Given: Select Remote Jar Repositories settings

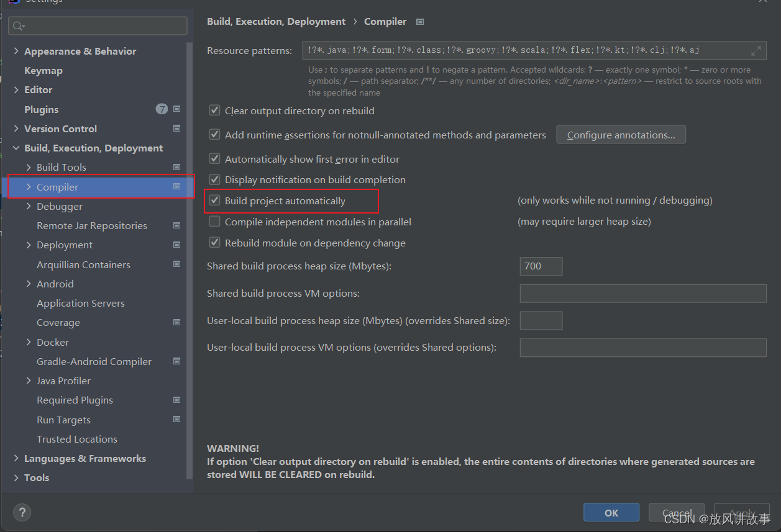Looking at the screenshot, I should click(x=92, y=225).
